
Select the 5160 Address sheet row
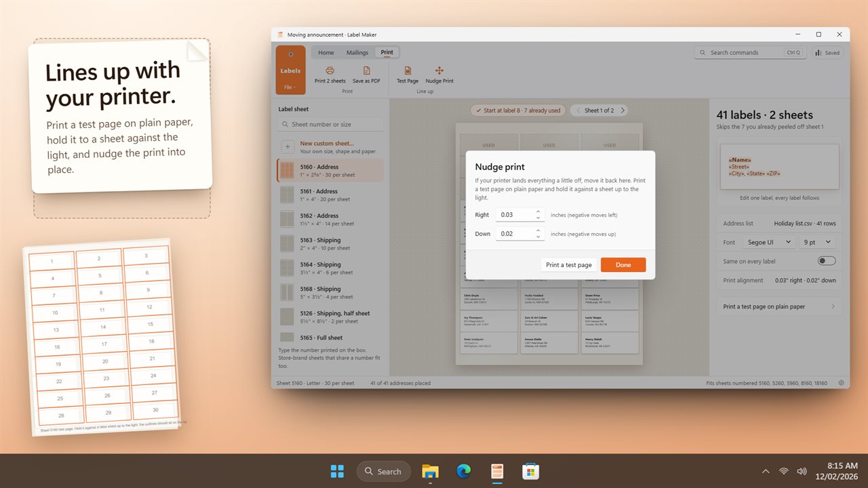click(x=330, y=171)
